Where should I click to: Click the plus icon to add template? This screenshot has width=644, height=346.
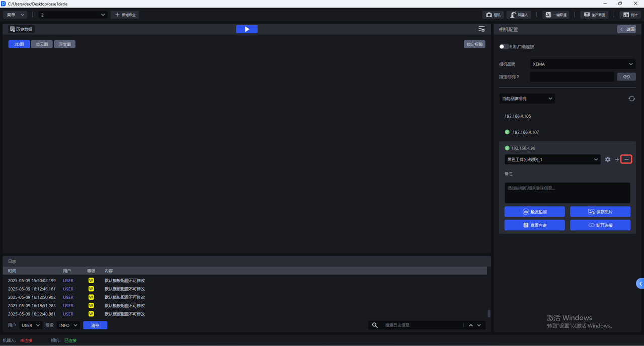617,159
